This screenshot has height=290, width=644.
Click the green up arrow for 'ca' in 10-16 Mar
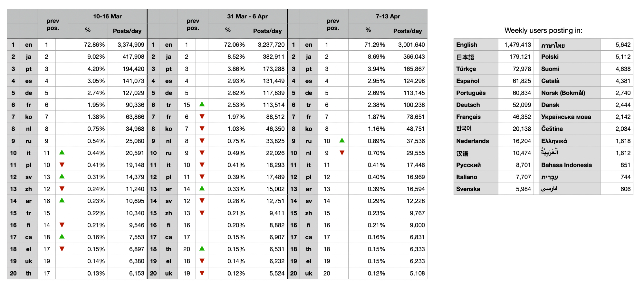pos(62,236)
